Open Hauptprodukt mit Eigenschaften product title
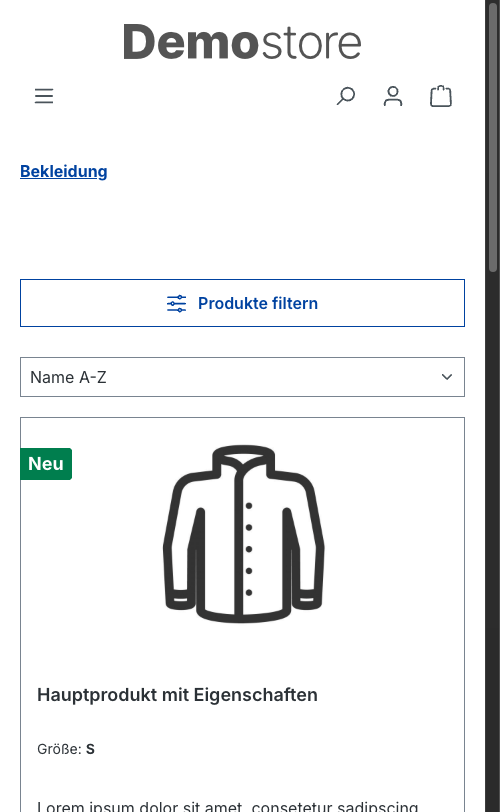Screen dimensions: 500x812 tap(177, 695)
